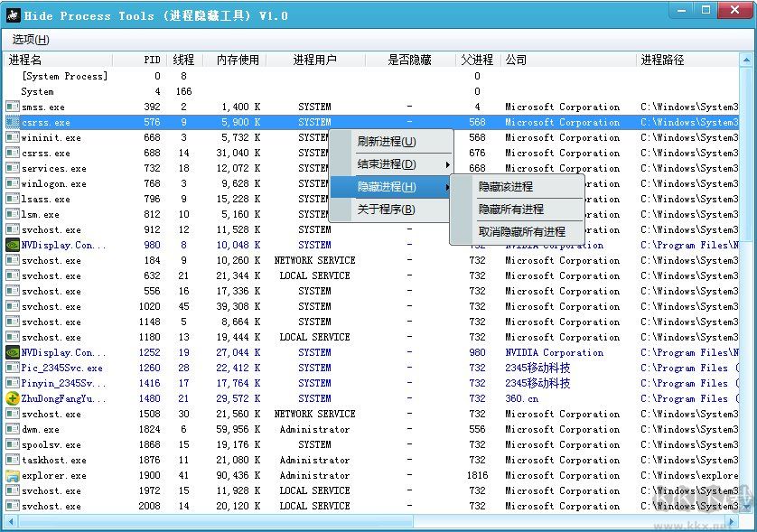Click the Pinyin_2345Svc process icon
The height and width of the screenshot is (532, 757).
point(13,383)
